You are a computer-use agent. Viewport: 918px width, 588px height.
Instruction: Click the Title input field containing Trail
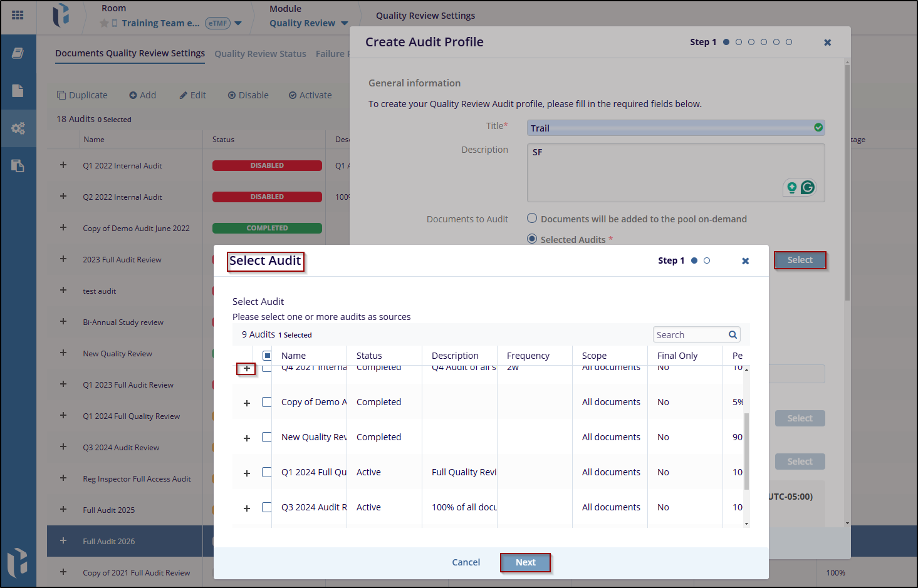(670, 128)
